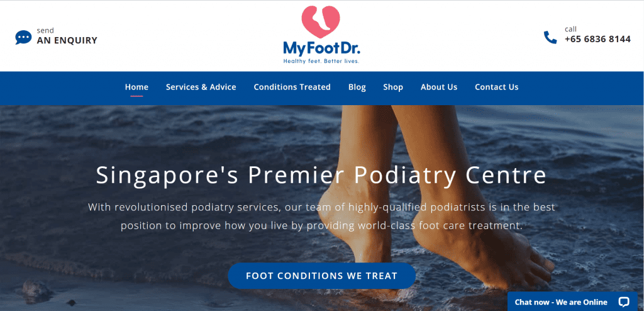Select Contact Us from the navigation
The height and width of the screenshot is (311, 644).
497,88
